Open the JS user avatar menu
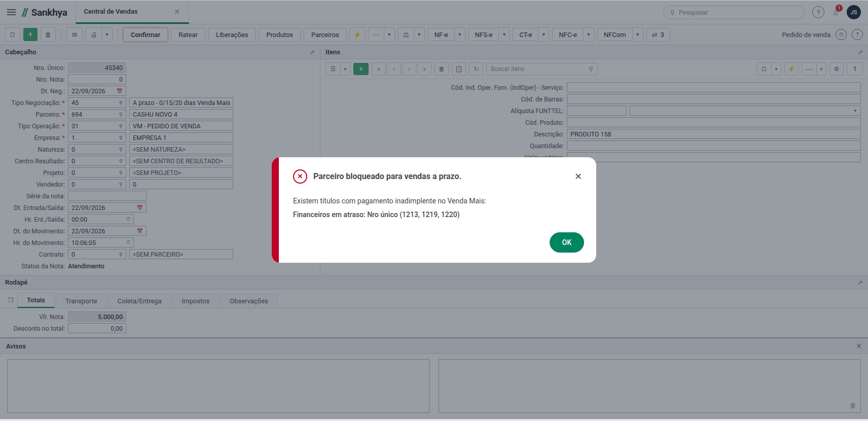Screen dimensions: 868x421 [854, 12]
